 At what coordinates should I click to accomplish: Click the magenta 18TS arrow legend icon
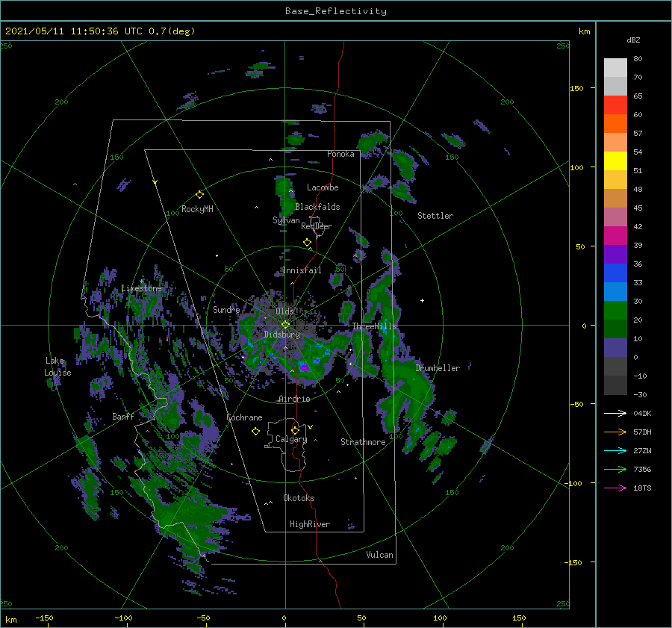coord(615,488)
